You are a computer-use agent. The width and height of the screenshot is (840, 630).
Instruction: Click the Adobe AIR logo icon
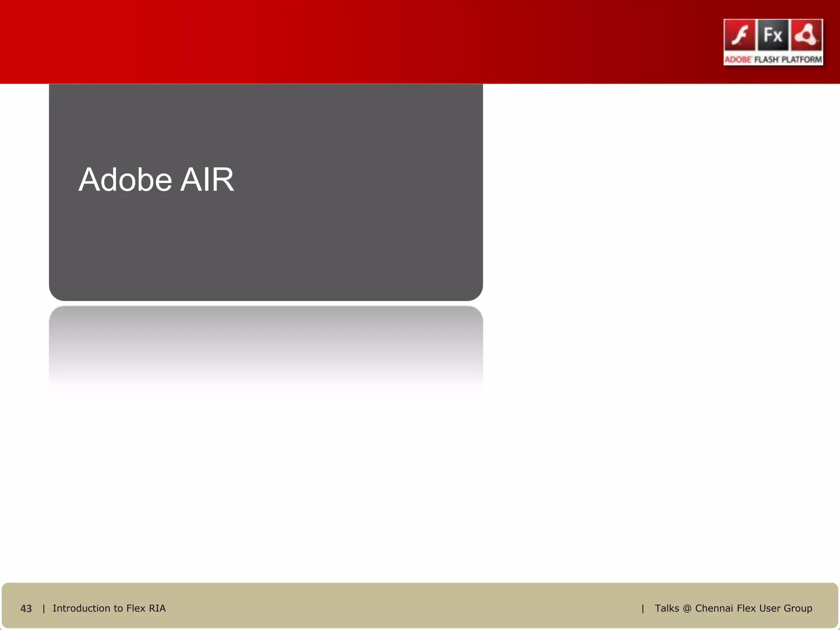click(x=806, y=35)
